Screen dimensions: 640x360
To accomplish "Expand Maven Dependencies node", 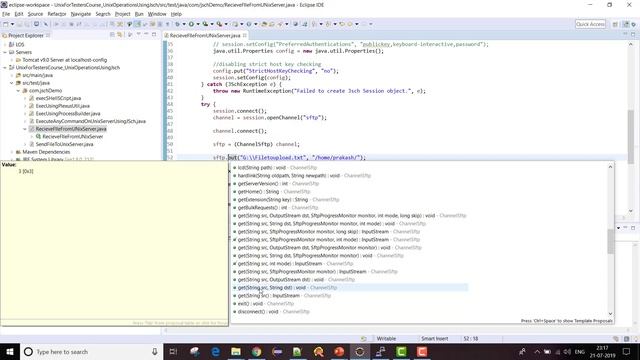I will (12, 152).
